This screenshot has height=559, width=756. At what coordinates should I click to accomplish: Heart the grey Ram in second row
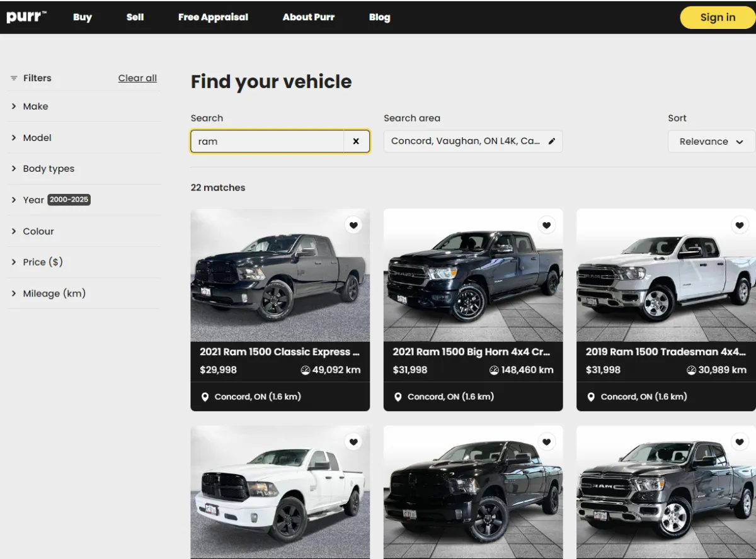coord(740,442)
